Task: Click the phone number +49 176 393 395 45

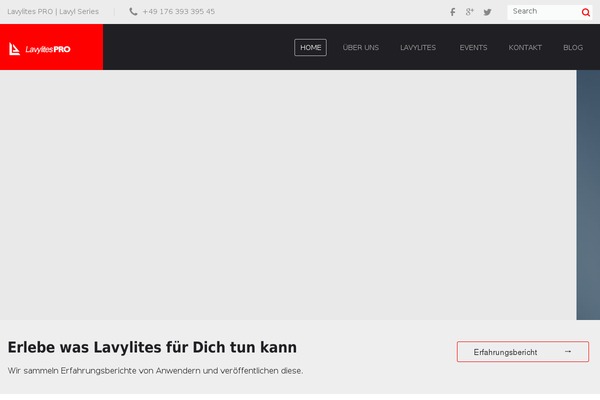Action: click(x=178, y=12)
